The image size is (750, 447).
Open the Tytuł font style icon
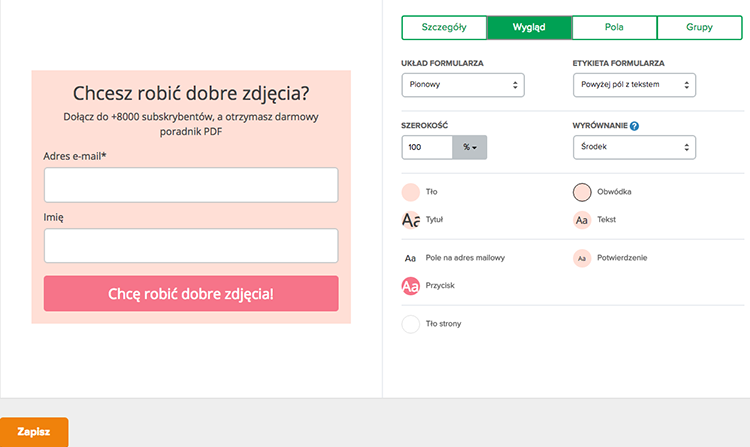410,220
